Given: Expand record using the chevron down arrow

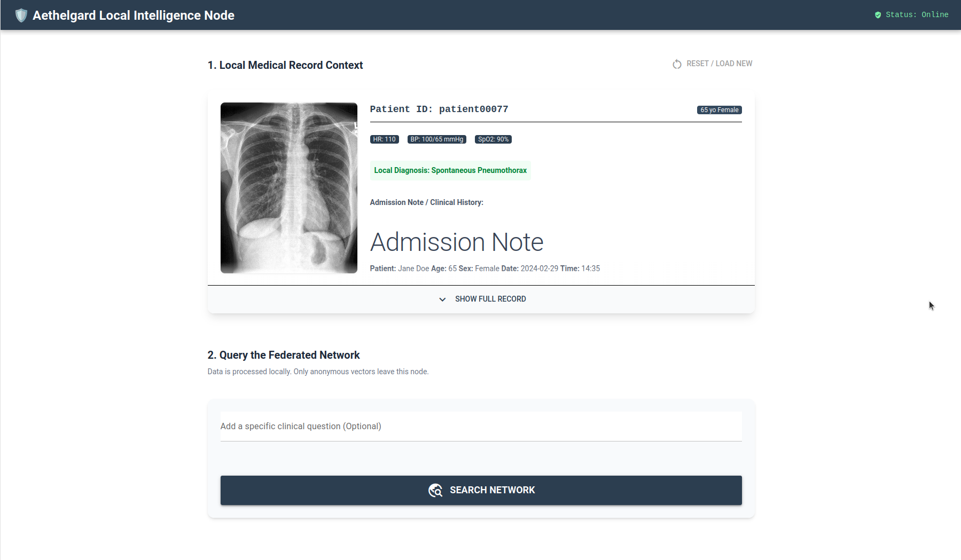Looking at the screenshot, I should [x=442, y=299].
